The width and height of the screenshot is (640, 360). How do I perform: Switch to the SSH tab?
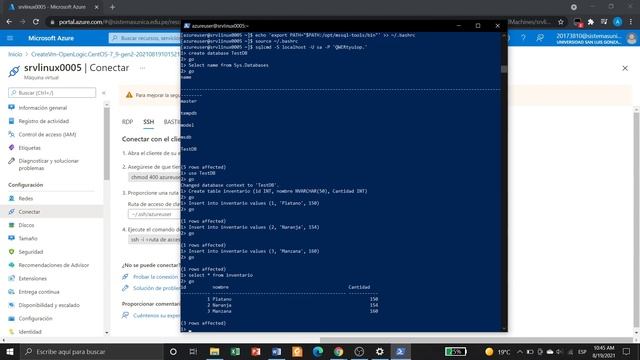tap(149, 122)
